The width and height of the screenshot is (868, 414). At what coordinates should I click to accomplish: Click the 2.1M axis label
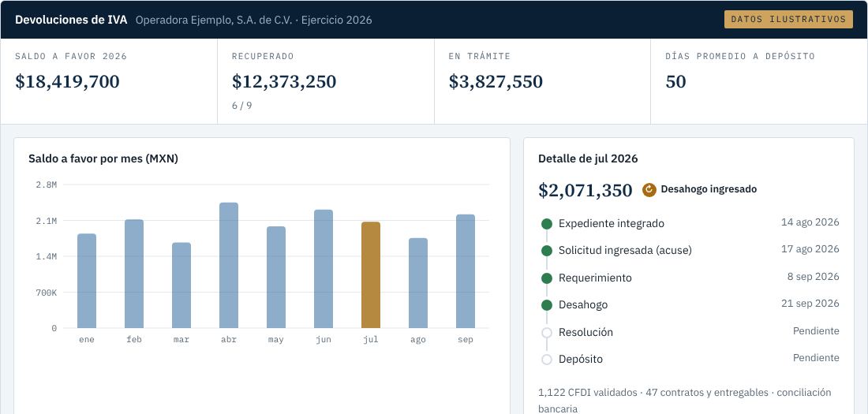tap(47, 221)
